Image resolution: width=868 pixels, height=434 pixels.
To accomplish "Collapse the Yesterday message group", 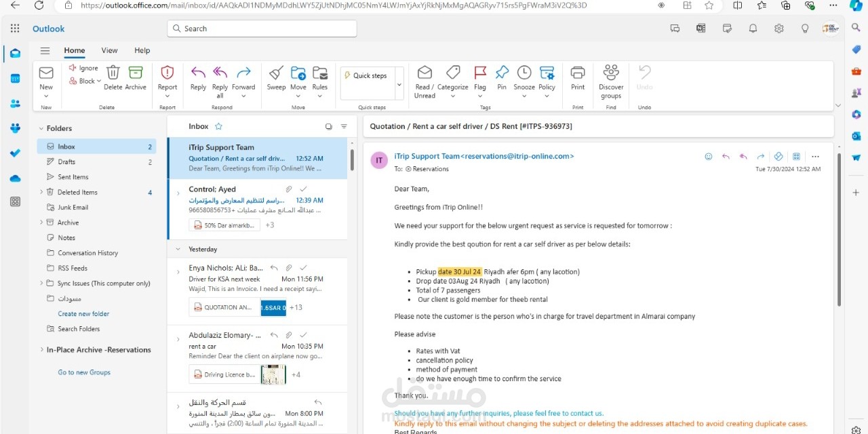I will pos(178,249).
